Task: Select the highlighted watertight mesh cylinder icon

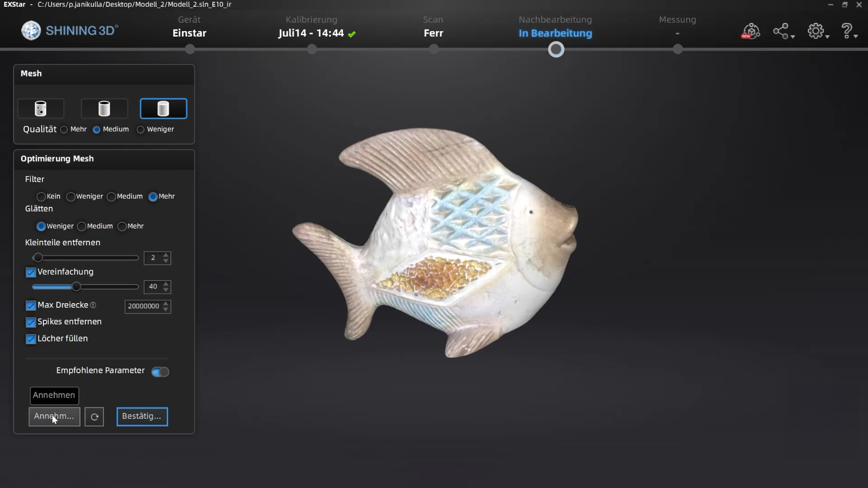Action: [x=163, y=108]
